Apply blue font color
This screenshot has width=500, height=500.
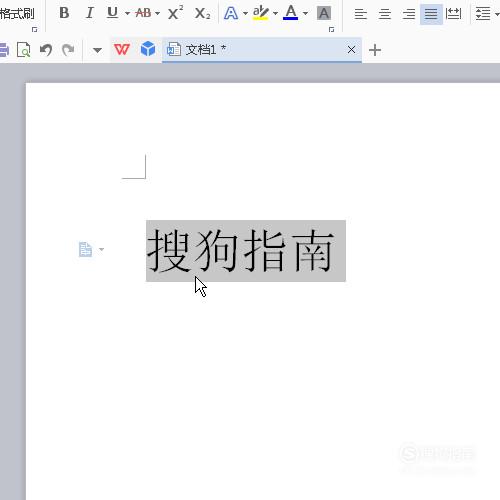(x=290, y=13)
